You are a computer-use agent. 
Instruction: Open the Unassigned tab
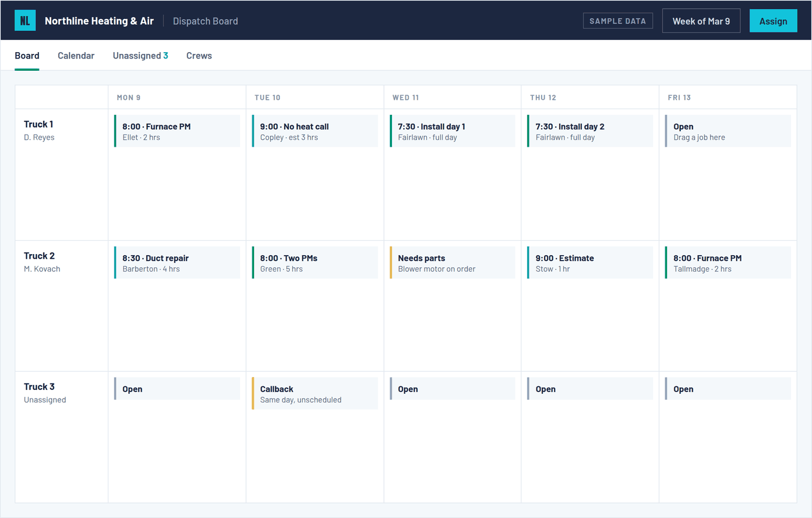(x=140, y=56)
